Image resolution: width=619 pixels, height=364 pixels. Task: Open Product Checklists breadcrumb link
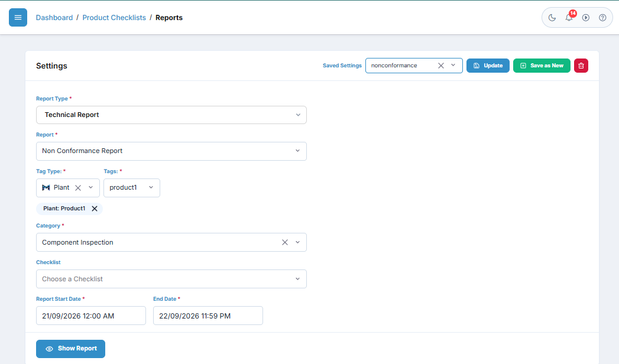pos(114,18)
